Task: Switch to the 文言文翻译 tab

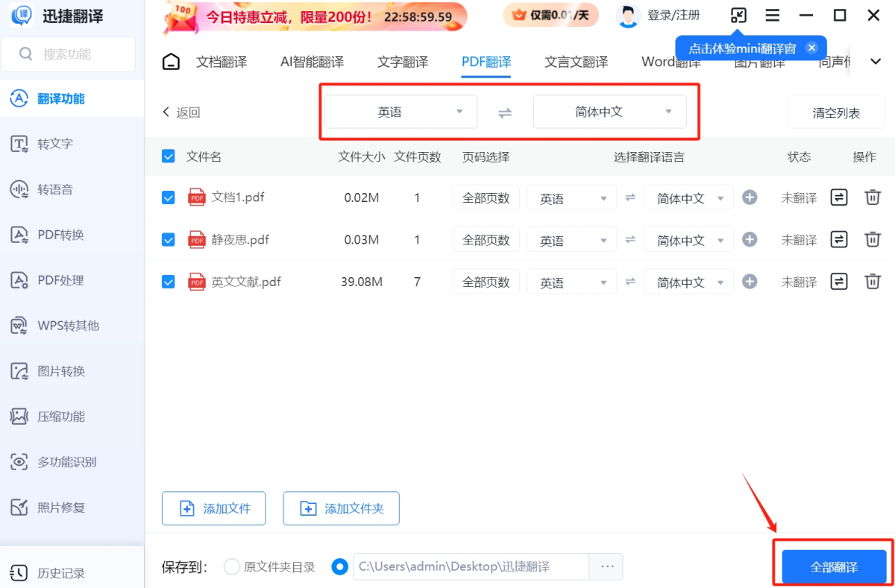Action: tap(577, 62)
